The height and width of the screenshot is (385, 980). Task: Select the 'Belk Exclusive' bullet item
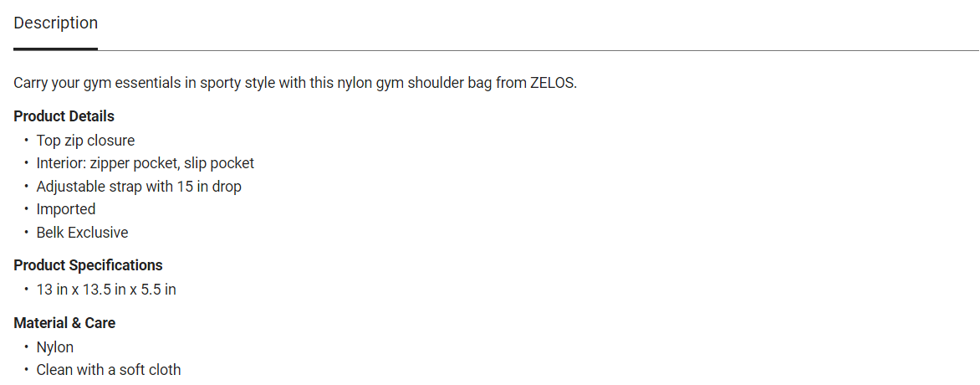[x=82, y=233]
